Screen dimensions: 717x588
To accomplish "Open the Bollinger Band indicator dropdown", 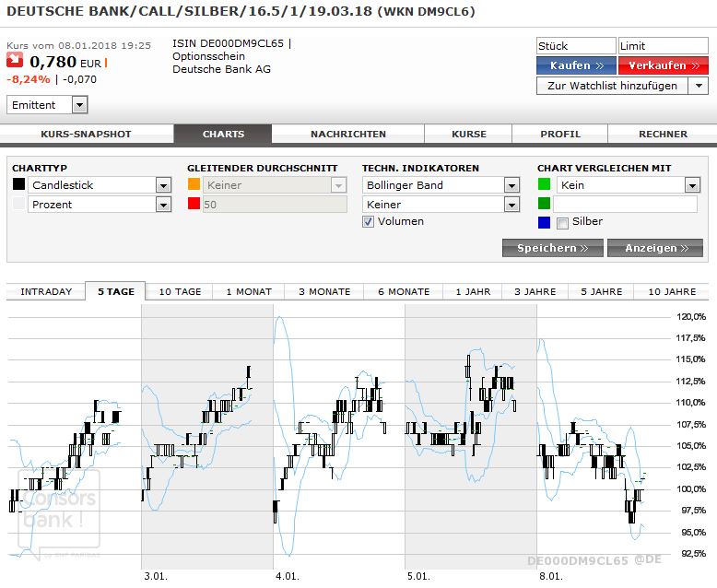I will click(511, 185).
